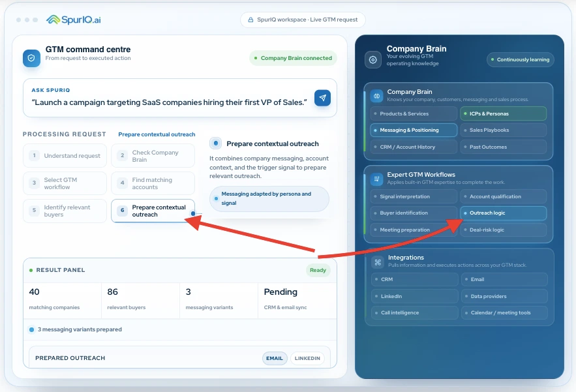This screenshot has width=576, height=392.
Task: Select Deal-risk logic workflow chip
Action: click(x=503, y=230)
